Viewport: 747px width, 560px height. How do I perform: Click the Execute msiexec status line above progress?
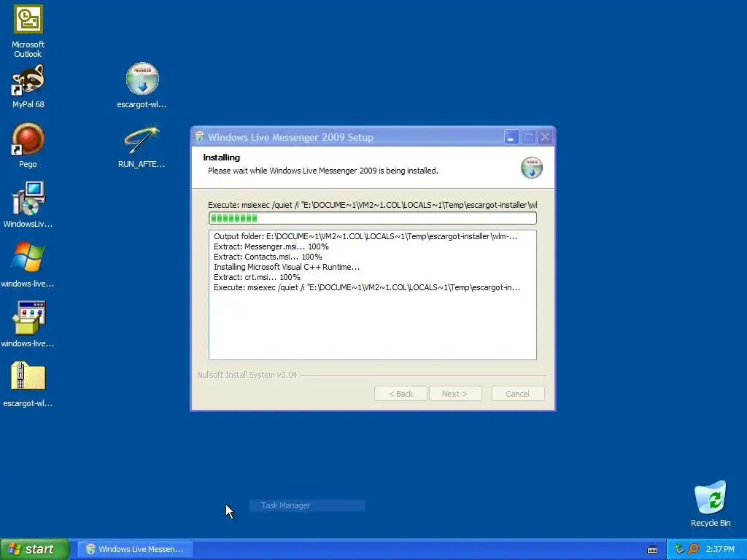coord(373,205)
